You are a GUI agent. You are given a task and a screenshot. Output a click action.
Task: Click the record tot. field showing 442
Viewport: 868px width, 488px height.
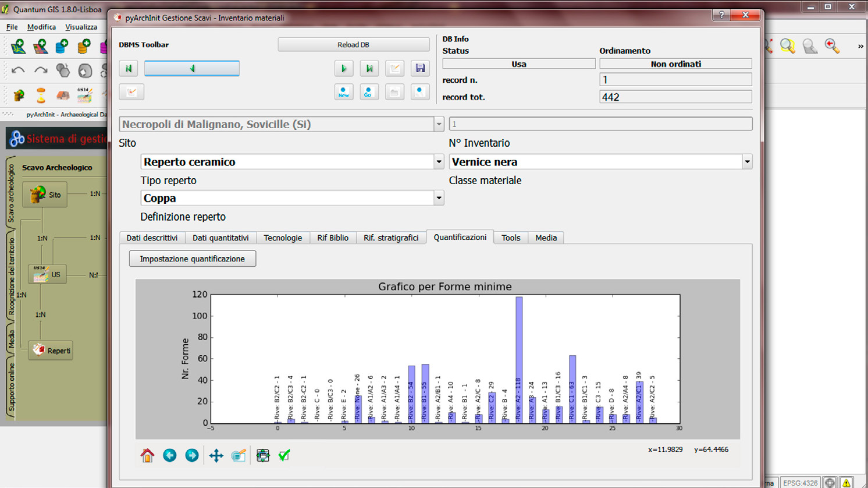click(x=675, y=97)
